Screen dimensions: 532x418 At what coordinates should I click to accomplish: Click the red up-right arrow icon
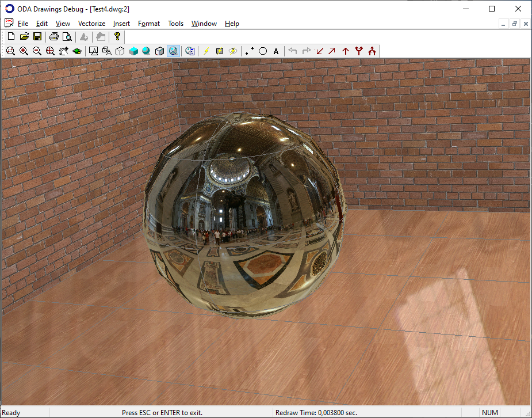click(332, 51)
